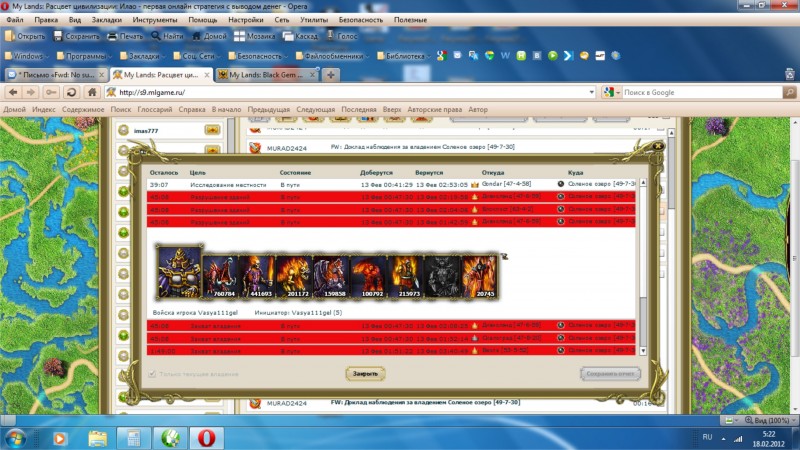
Task: Go back with the back arrow button
Action: (x=13, y=92)
